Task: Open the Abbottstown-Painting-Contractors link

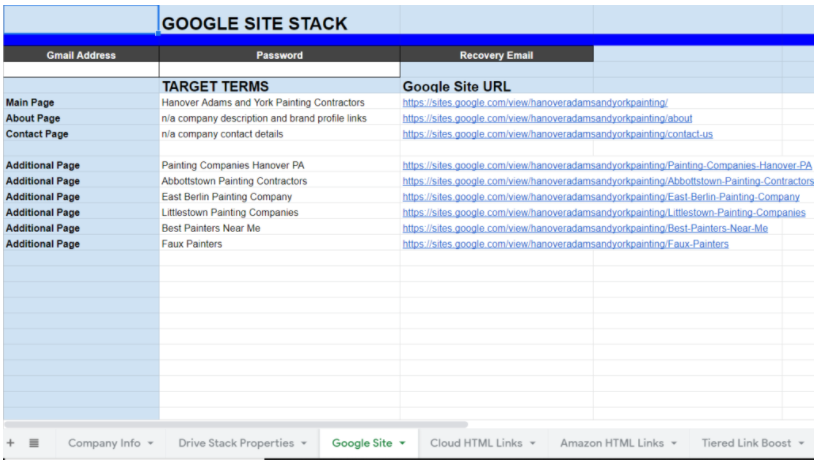Action: [x=608, y=181]
